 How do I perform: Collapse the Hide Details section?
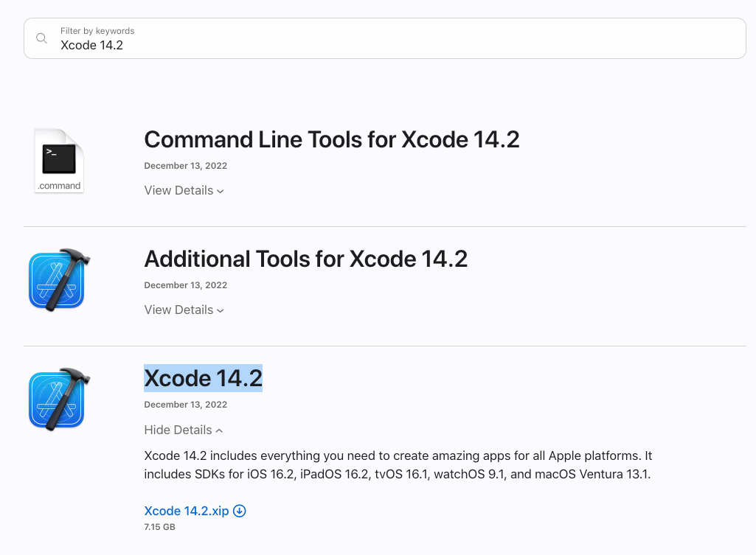coord(183,430)
